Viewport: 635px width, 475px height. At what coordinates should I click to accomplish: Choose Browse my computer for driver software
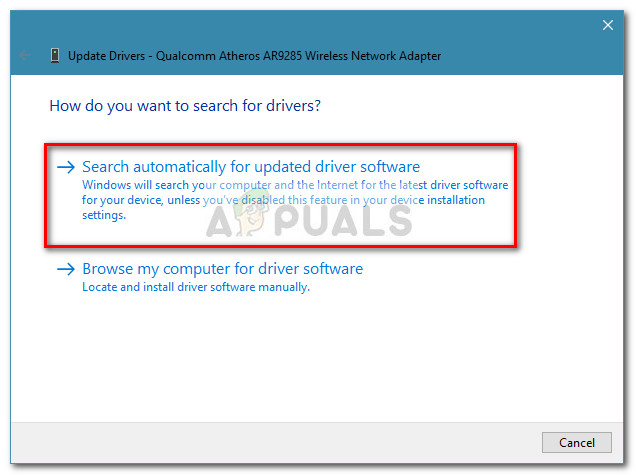pyautogui.click(x=222, y=269)
